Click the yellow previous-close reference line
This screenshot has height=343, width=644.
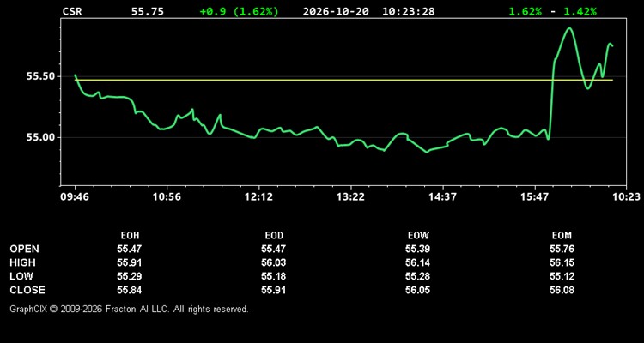click(x=343, y=80)
